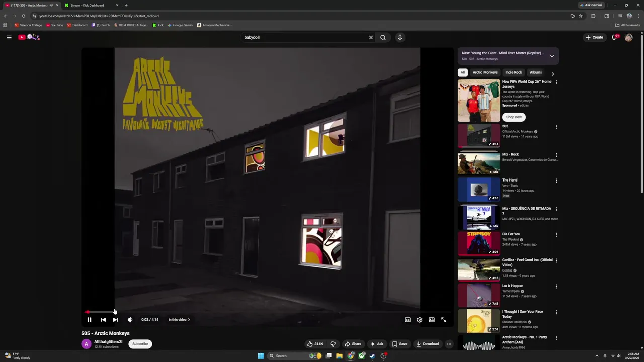Select the Indie Rock filter chip
This screenshot has width=644, height=362.
click(x=514, y=72)
